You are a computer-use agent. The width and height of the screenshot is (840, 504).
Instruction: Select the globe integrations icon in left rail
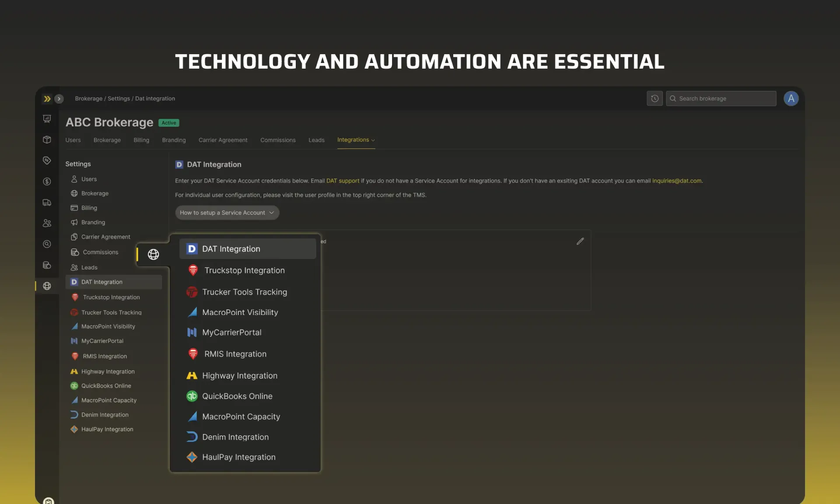click(47, 286)
